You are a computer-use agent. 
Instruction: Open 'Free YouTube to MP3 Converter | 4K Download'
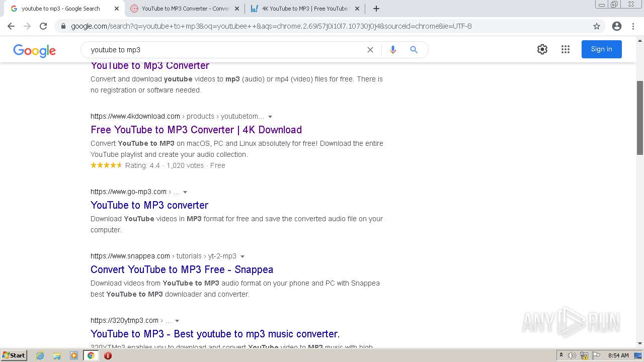point(196,130)
